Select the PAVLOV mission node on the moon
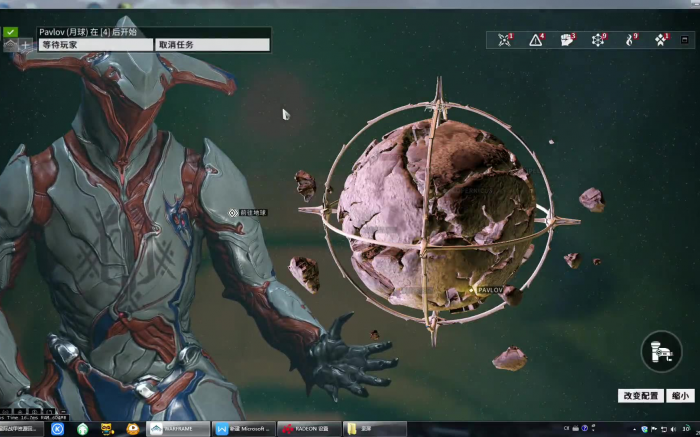 pyautogui.click(x=474, y=290)
